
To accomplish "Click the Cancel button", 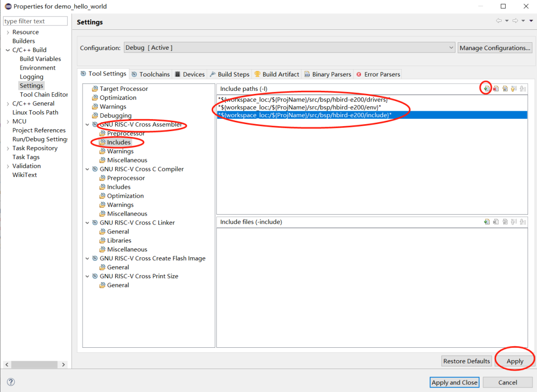I will tap(508, 382).
